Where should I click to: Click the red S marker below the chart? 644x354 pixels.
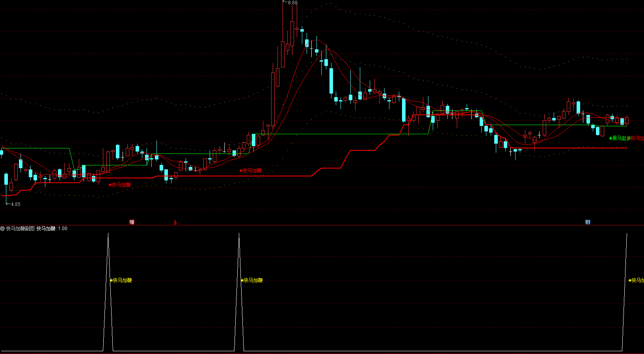tap(175, 223)
